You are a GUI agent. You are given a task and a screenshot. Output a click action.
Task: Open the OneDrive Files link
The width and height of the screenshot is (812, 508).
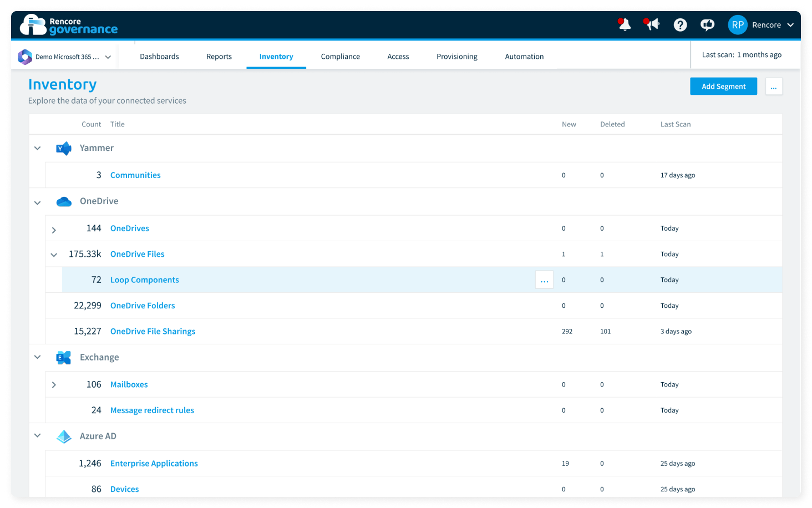138,254
